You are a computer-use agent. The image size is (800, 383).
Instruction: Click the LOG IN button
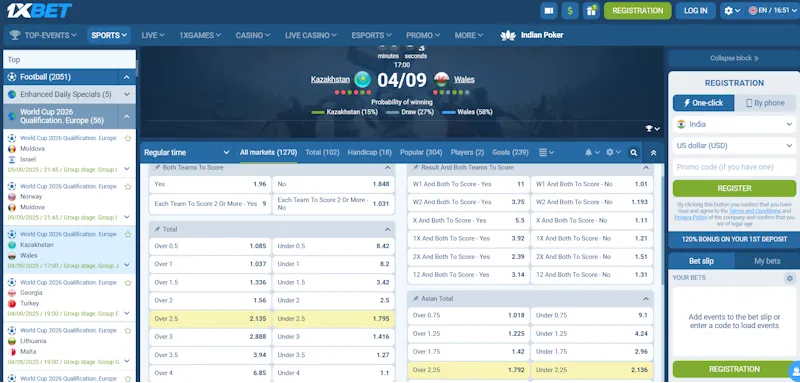click(x=695, y=11)
